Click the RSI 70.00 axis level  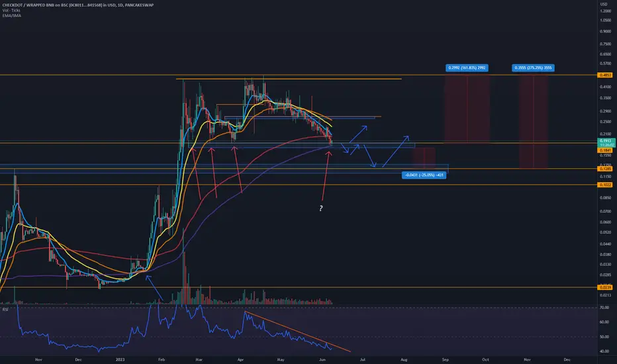tap(604, 308)
